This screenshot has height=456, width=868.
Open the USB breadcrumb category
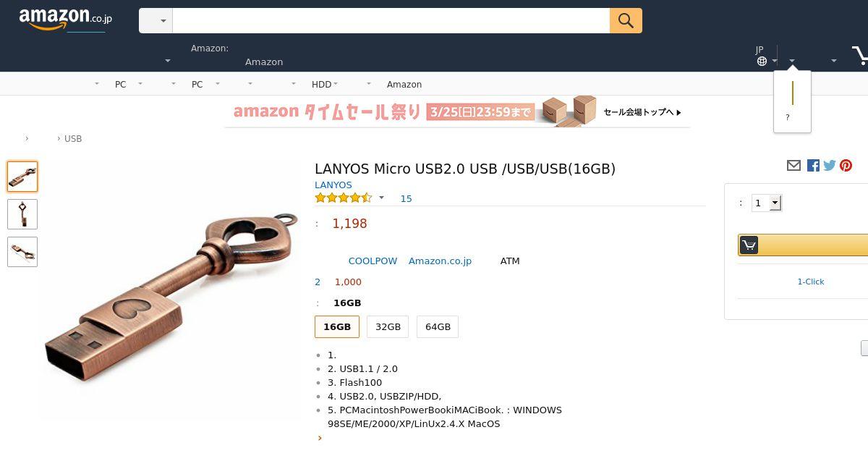pos(73,138)
